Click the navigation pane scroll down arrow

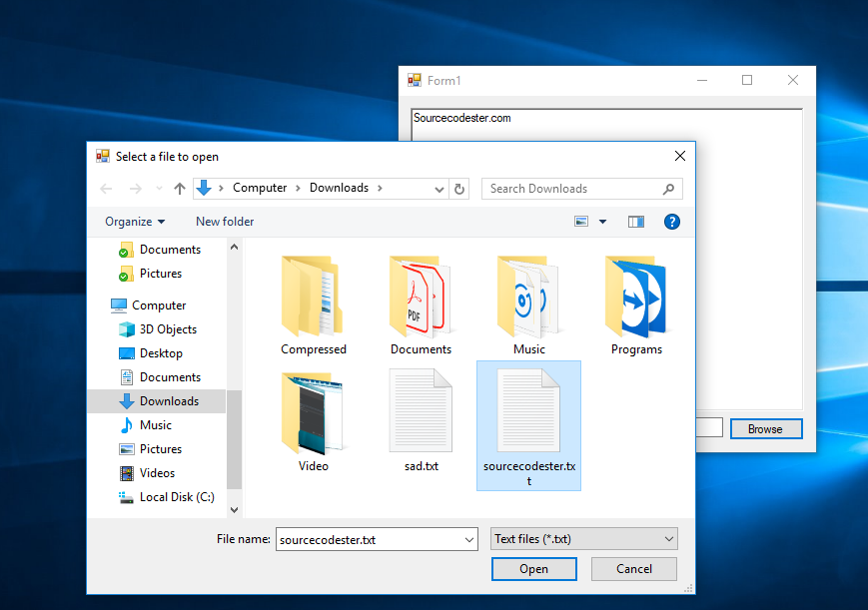click(x=235, y=509)
